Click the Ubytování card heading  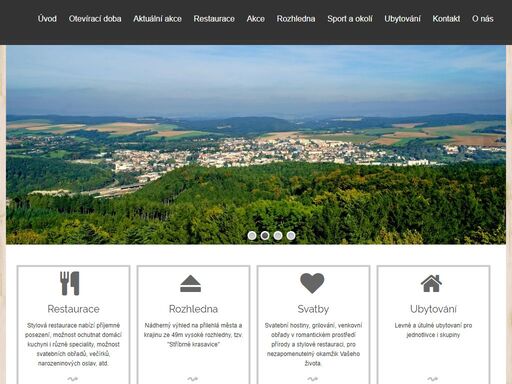[433, 309]
